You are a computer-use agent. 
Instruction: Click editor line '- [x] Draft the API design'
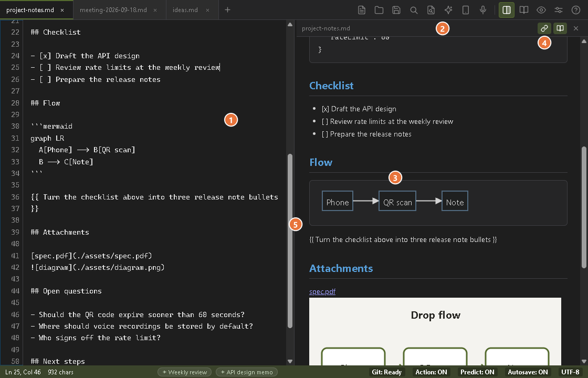tap(85, 56)
